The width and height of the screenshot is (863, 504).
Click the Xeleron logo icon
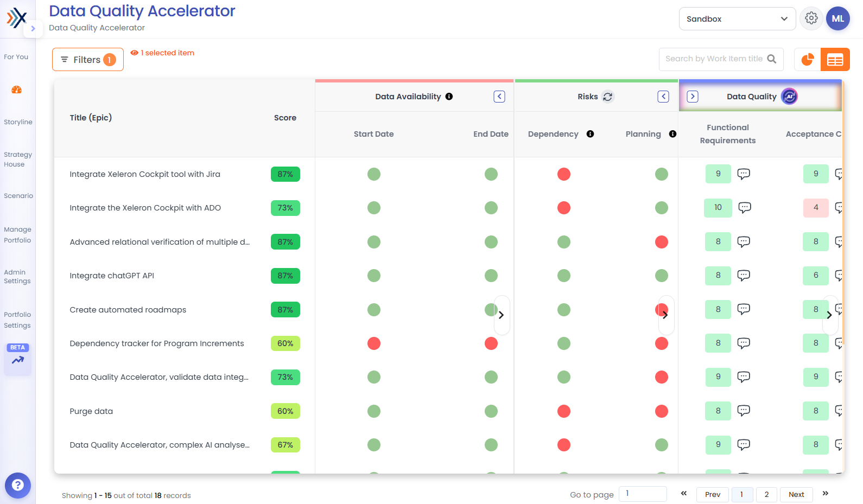click(x=17, y=18)
